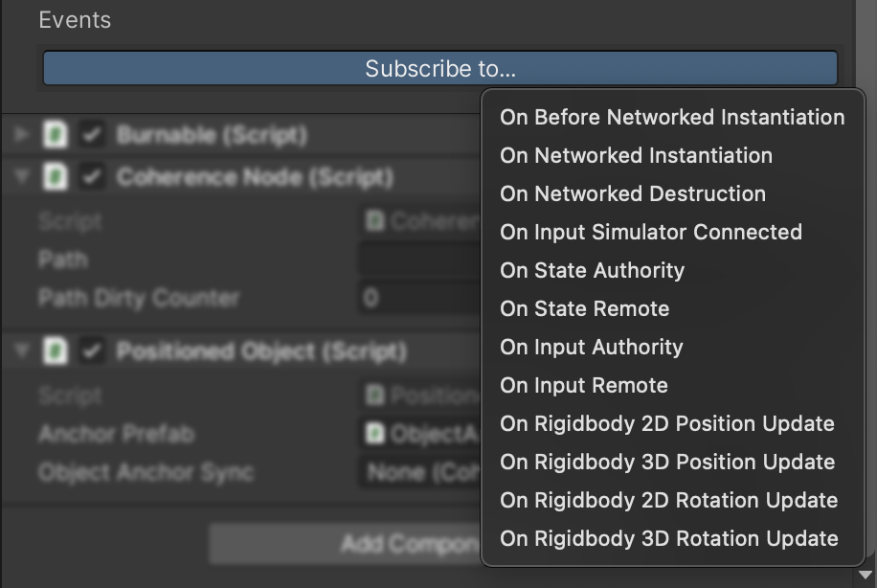Click the Positioned Object script icon

pyautogui.click(x=56, y=352)
